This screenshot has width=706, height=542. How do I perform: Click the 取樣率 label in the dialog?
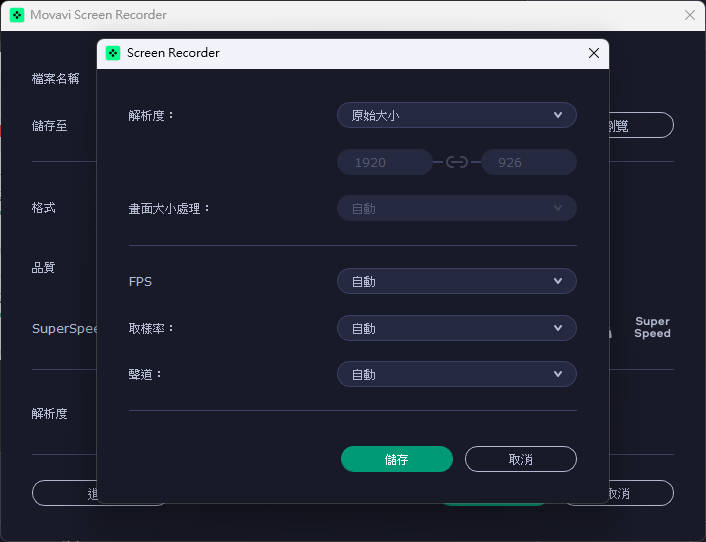click(x=151, y=328)
